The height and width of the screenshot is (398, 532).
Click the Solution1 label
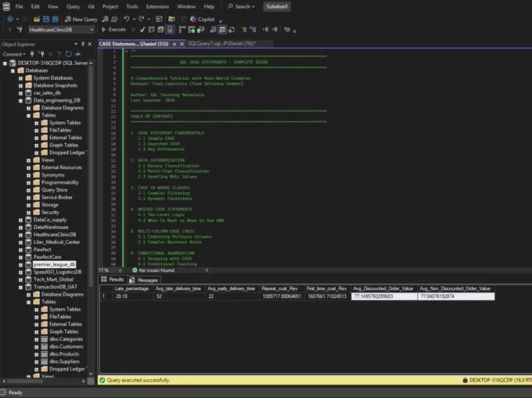point(277,6)
